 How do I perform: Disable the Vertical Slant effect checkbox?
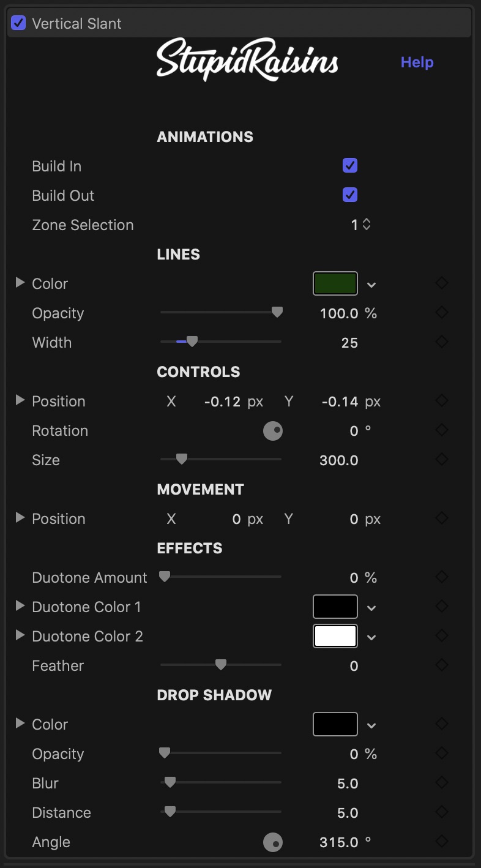(19, 23)
